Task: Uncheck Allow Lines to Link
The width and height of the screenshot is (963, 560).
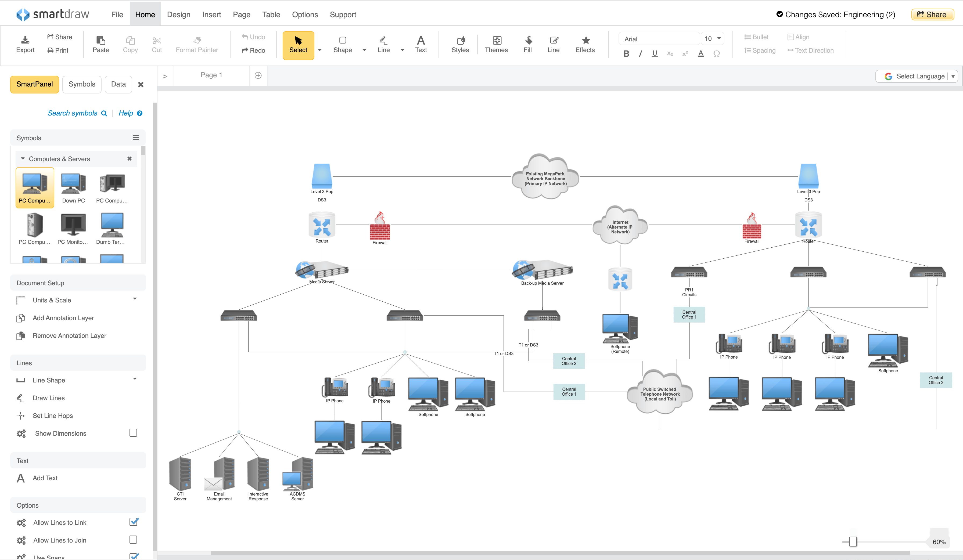Action: click(133, 522)
